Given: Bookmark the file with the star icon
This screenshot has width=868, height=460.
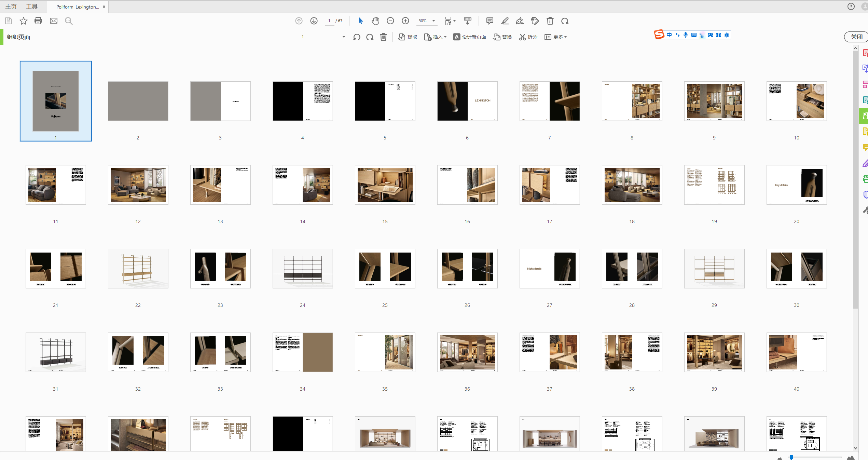Looking at the screenshot, I should click(x=23, y=21).
